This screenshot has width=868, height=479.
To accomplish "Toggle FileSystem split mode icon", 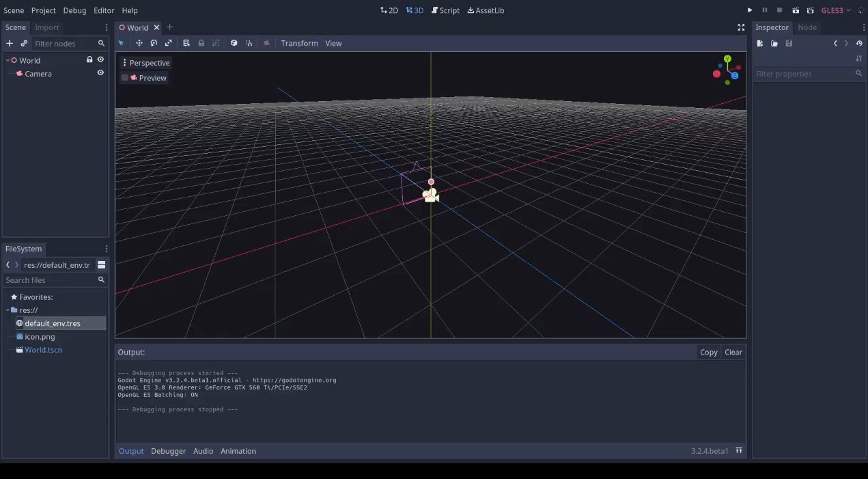I will (101, 264).
